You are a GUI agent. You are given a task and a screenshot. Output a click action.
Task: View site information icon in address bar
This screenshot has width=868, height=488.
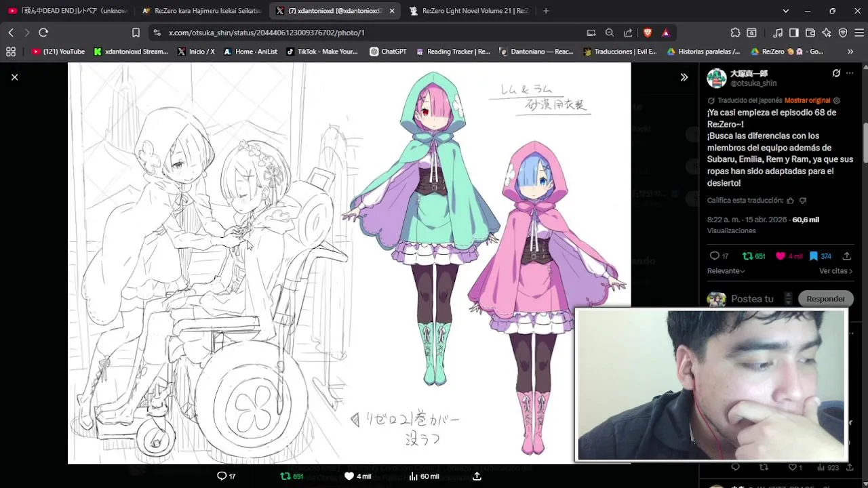click(157, 33)
